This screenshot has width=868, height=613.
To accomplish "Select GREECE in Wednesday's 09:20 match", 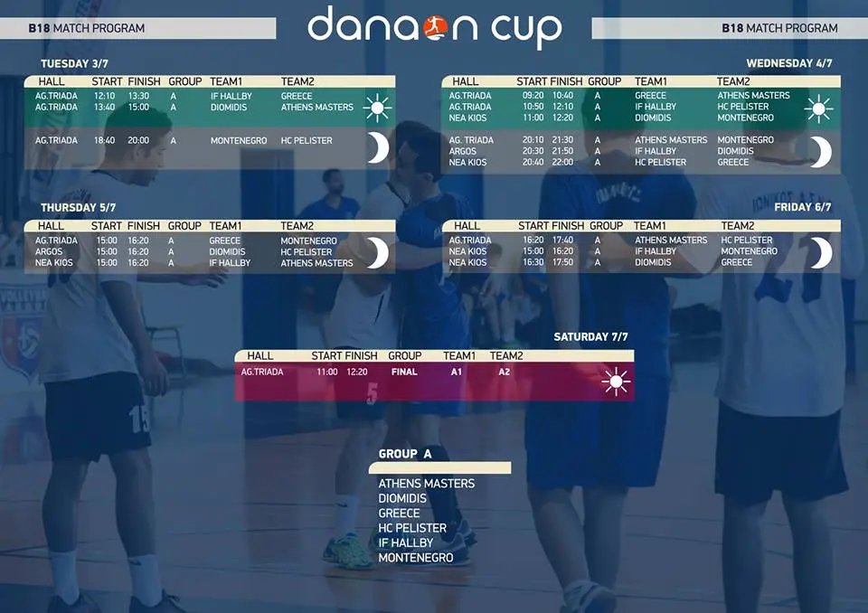I will click(x=650, y=95).
